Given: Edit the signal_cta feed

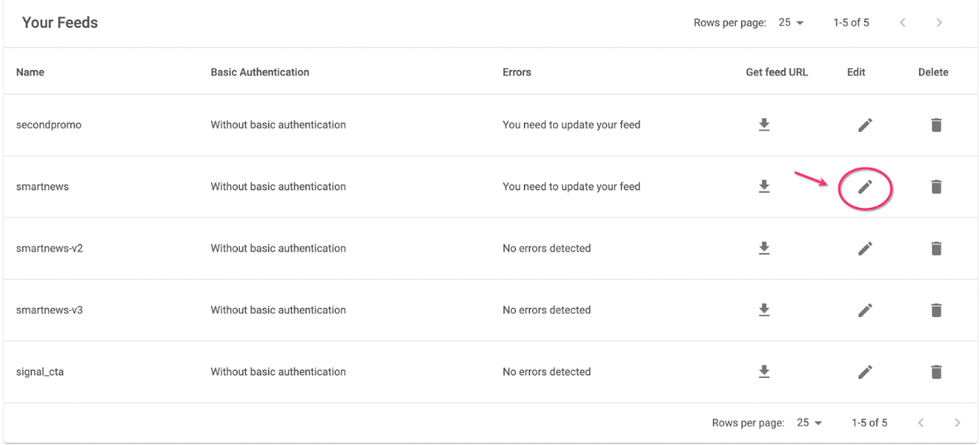Looking at the screenshot, I should pos(865,372).
